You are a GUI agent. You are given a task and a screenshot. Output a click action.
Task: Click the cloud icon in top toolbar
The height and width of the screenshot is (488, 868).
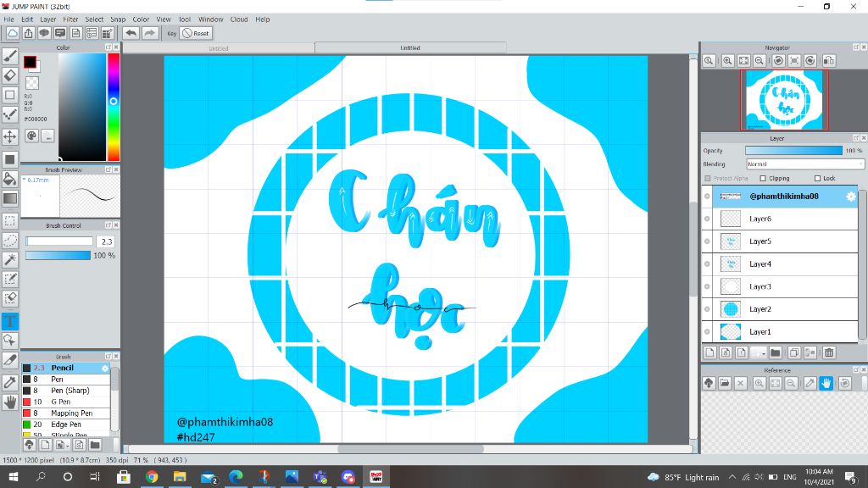coord(12,33)
